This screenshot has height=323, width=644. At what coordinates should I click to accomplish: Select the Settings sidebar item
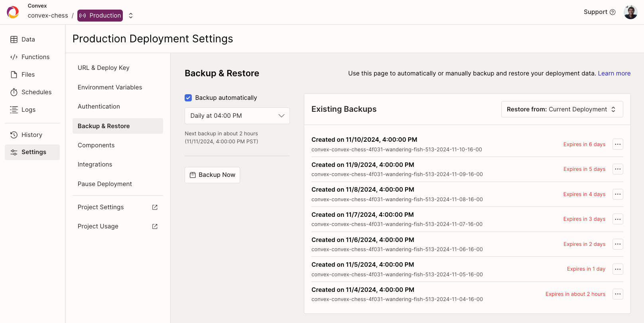[32, 152]
